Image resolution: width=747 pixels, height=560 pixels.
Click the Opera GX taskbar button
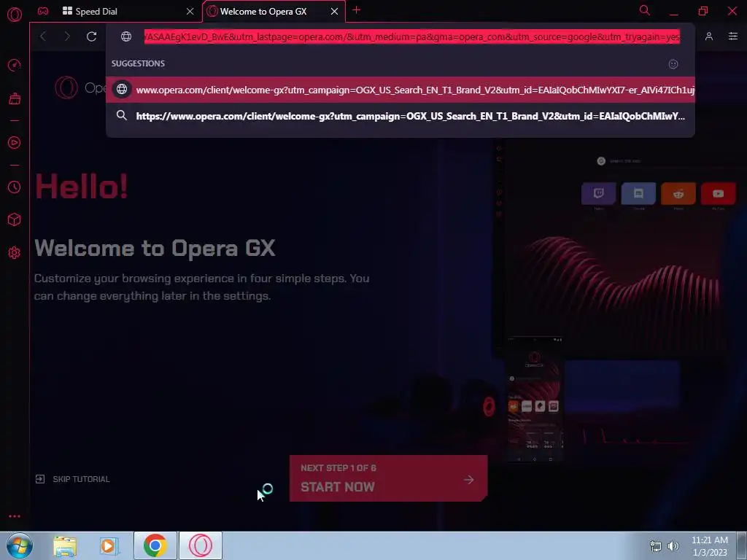point(201,545)
